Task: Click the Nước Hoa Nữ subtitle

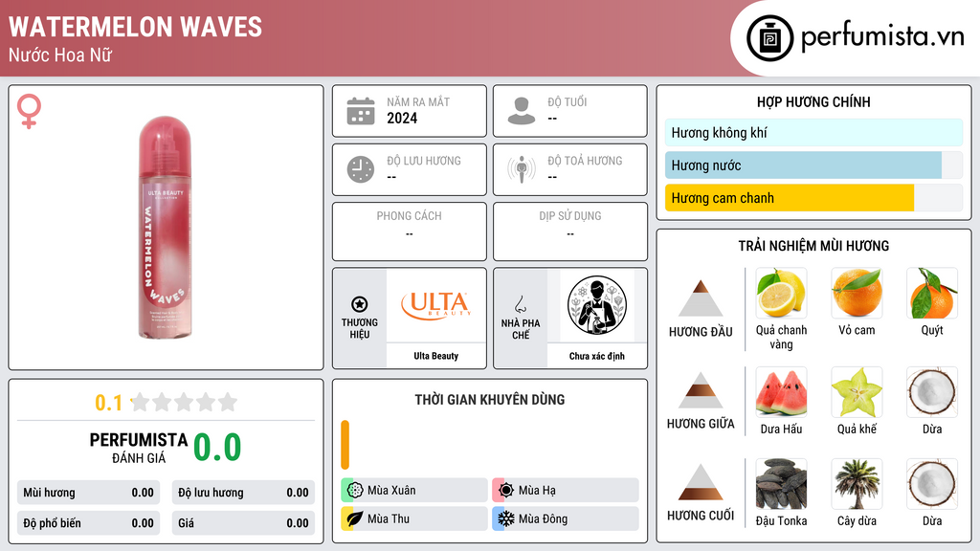Action: (x=60, y=55)
